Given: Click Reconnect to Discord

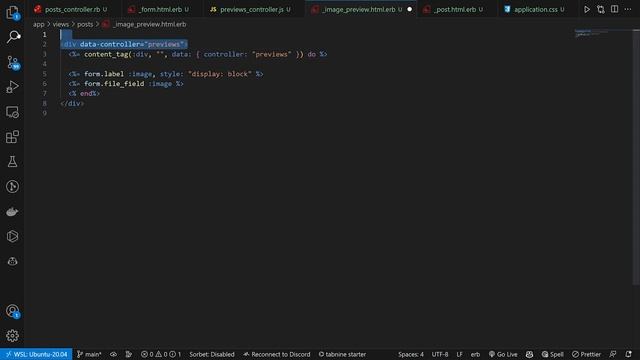Looking at the screenshot, I should [x=277, y=354].
